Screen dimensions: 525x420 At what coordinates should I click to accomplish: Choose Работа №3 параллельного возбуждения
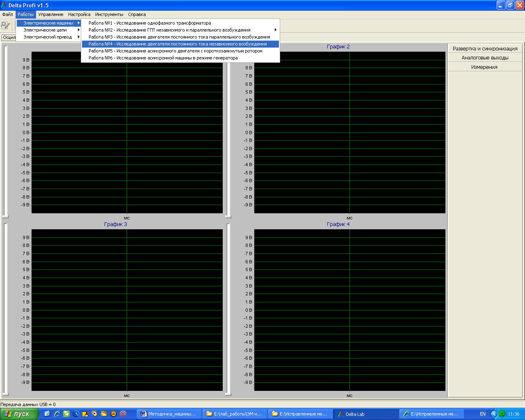(180, 37)
